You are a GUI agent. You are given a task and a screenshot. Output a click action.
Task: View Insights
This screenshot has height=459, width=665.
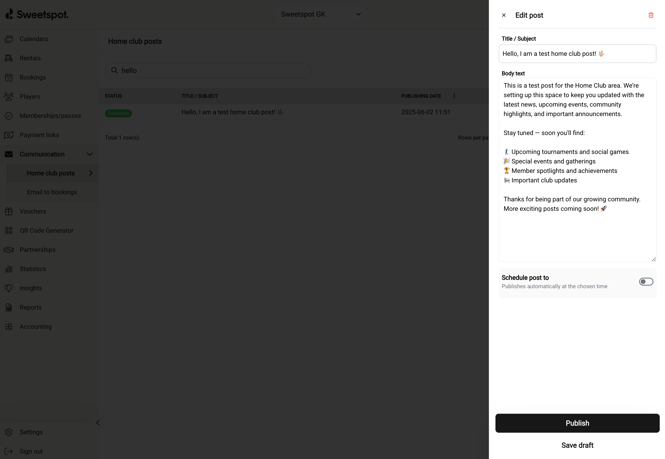(x=31, y=288)
